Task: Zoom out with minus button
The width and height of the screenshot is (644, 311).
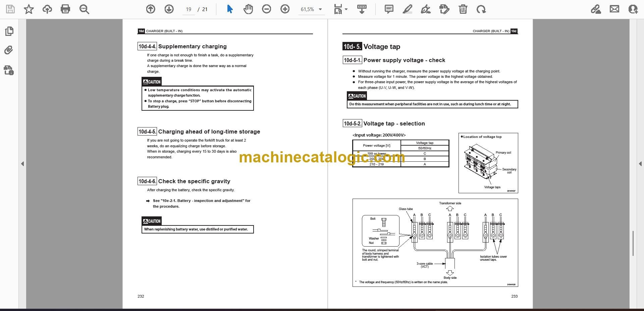Action: click(267, 9)
